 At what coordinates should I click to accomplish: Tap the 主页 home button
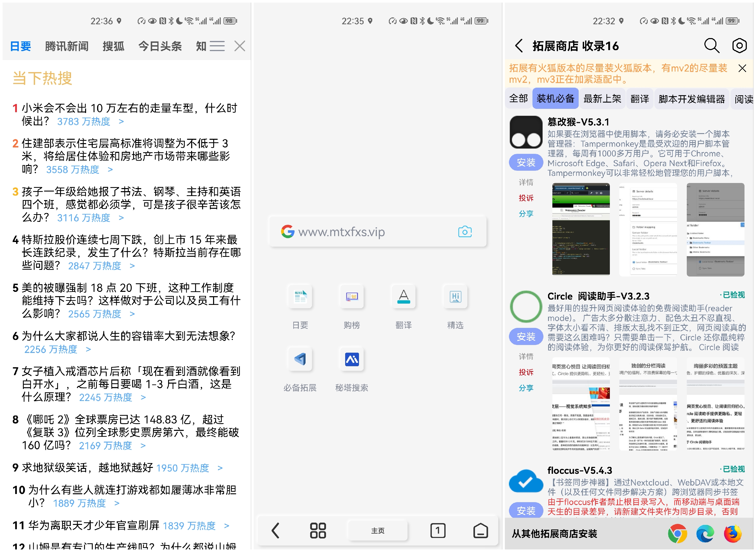point(378,531)
